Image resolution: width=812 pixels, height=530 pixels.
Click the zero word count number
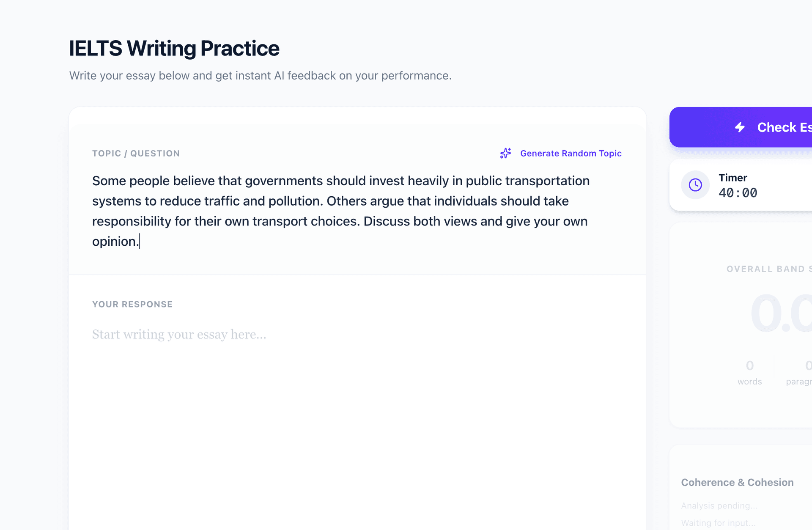[749, 365]
